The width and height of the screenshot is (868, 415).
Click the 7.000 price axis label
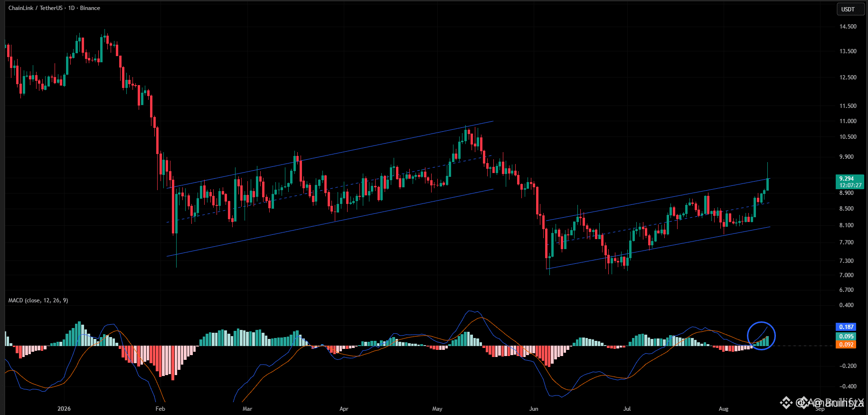[847, 275]
